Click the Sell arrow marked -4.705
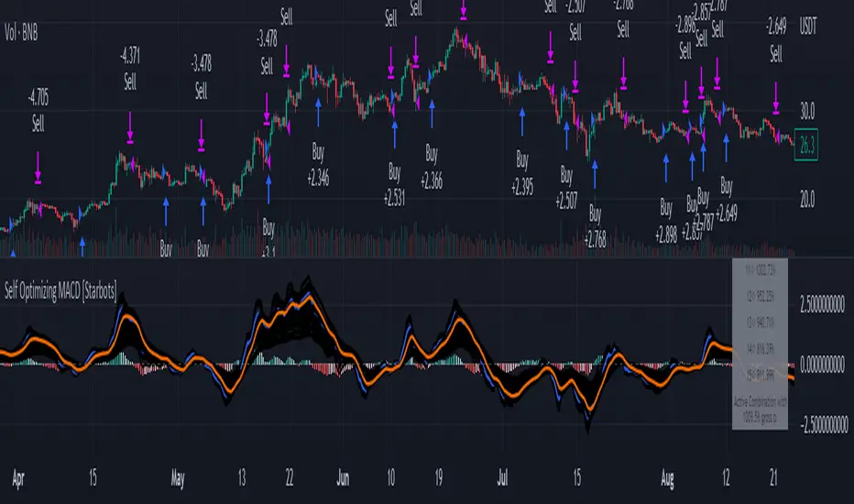 tap(38, 168)
